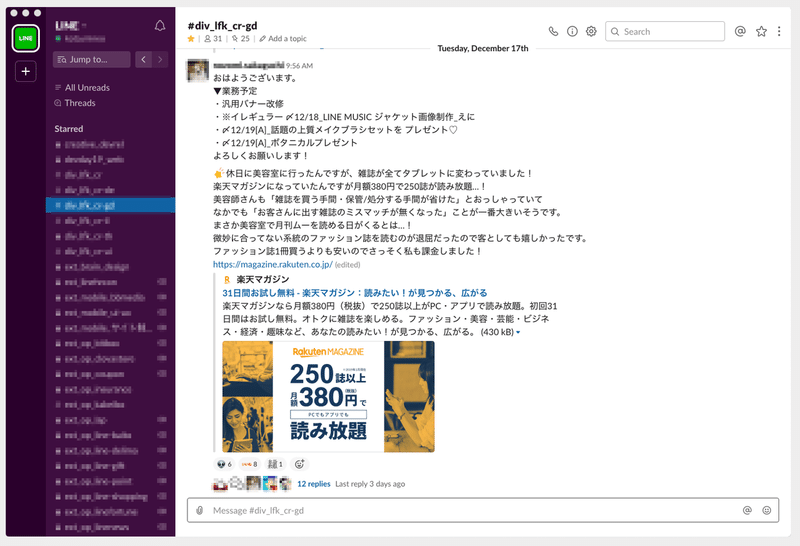The height and width of the screenshot is (546, 800).
Task: Open reply participants avatars row
Action: point(252,483)
